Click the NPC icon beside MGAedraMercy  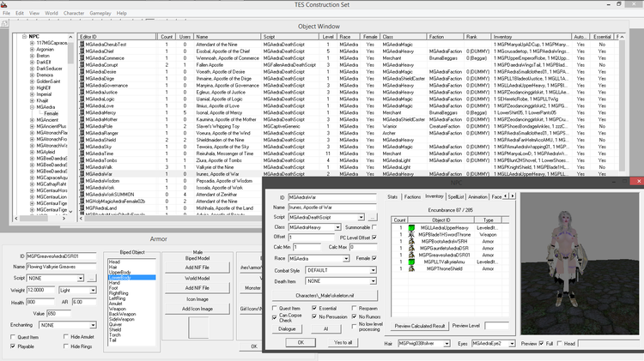pyautogui.click(x=82, y=112)
